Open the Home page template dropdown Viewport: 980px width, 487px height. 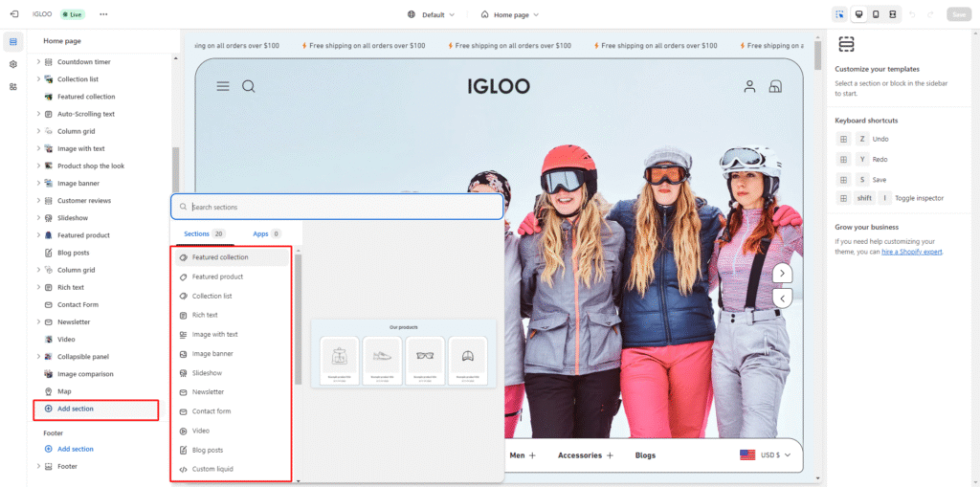(x=510, y=14)
